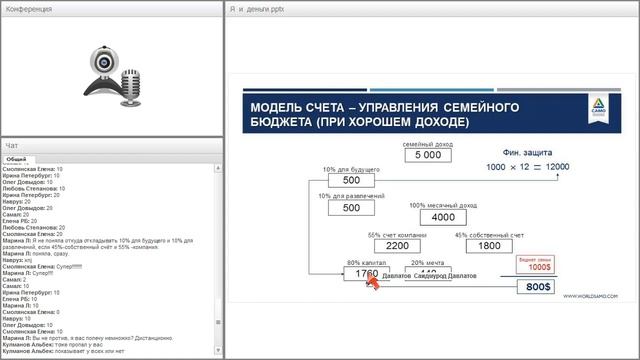Viewport: 640px width, 360px height.
Task: Click chat message 'Марина Л: Супер!!!!'
Action: pos(28,273)
